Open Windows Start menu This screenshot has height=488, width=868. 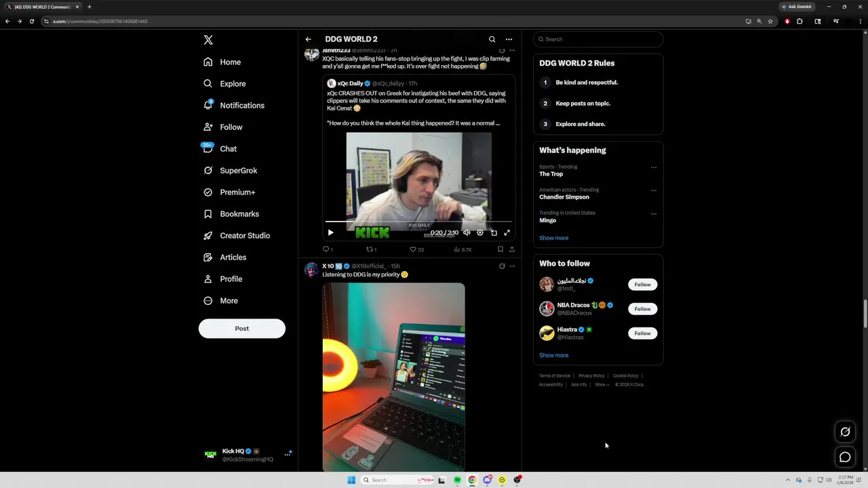351,480
